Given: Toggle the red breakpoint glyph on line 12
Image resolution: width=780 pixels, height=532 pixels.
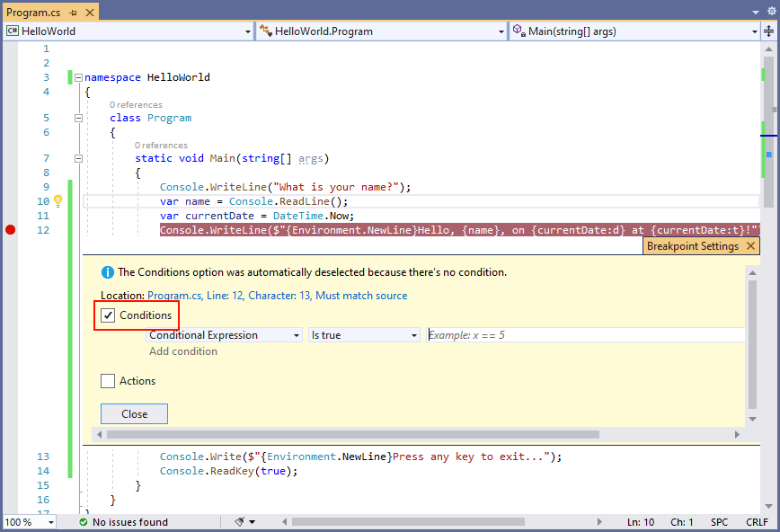Looking at the screenshot, I should tap(10, 229).
